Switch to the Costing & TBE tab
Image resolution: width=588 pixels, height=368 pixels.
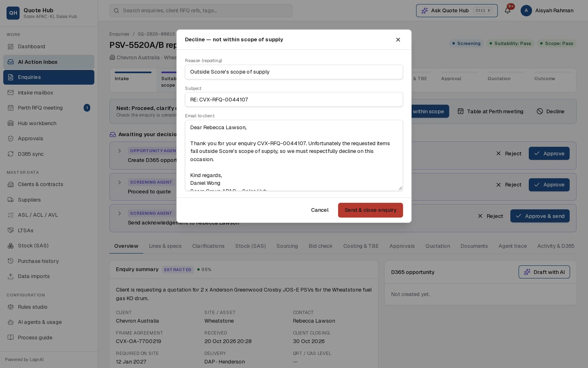[x=361, y=246]
